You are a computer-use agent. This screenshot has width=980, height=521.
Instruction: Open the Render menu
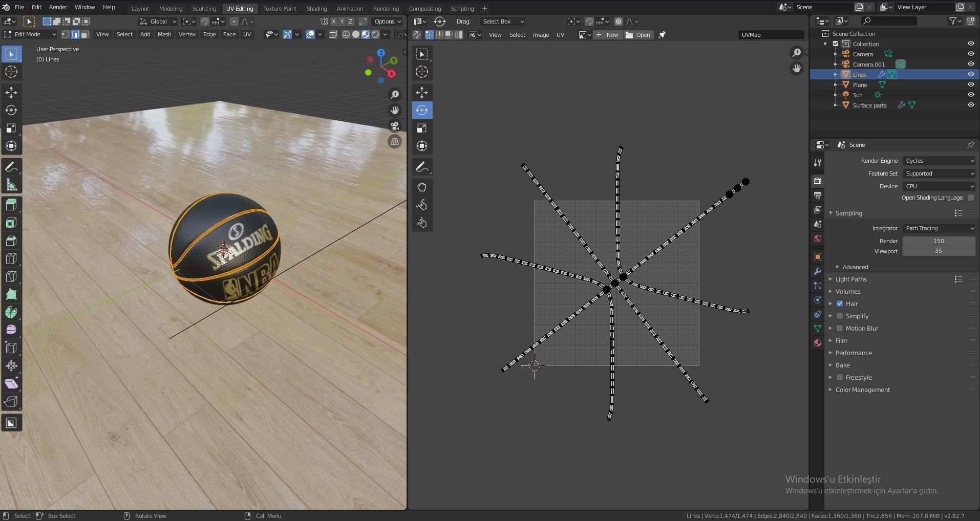58,8
